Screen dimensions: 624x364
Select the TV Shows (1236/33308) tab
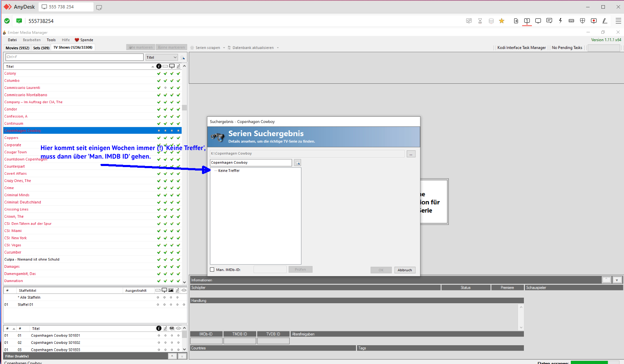point(73,48)
